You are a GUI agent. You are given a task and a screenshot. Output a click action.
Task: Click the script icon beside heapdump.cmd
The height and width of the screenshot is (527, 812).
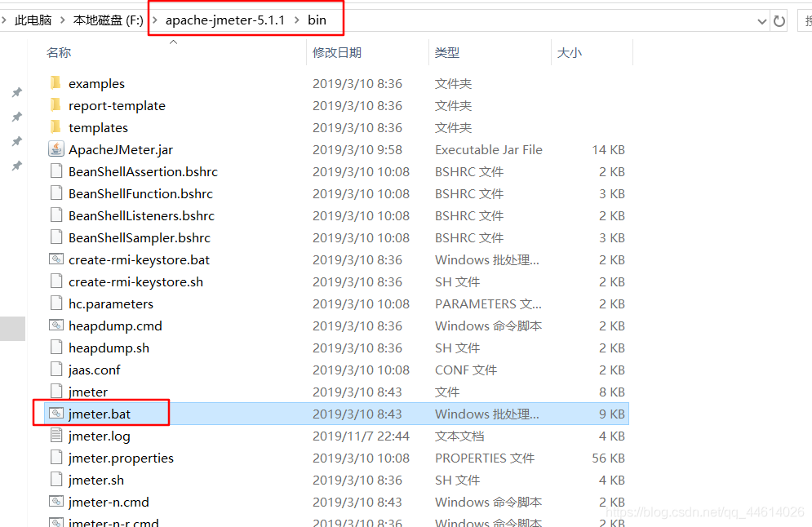tap(56, 325)
